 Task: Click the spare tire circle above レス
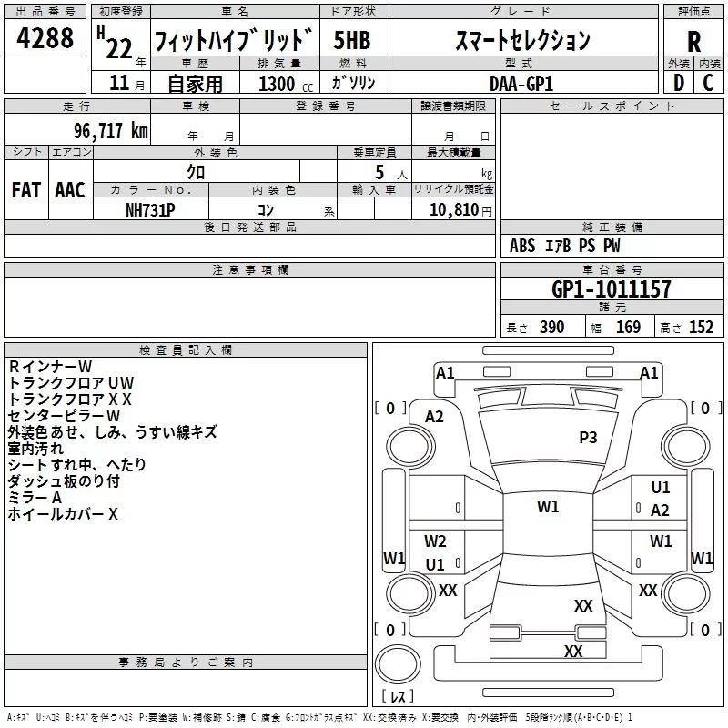click(398, 664)
